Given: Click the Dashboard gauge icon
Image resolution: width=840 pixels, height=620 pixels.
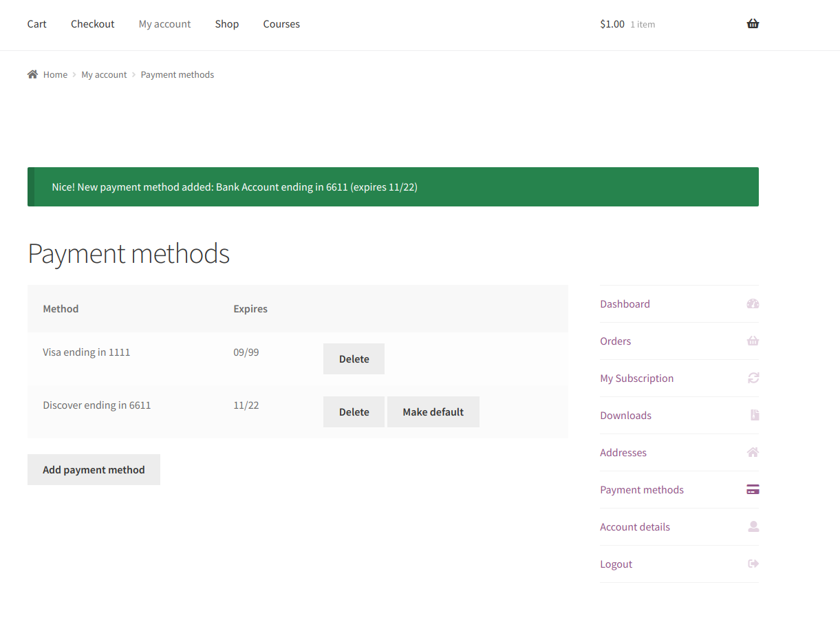Looking at the screenshot, I should [x=753, y=304].
